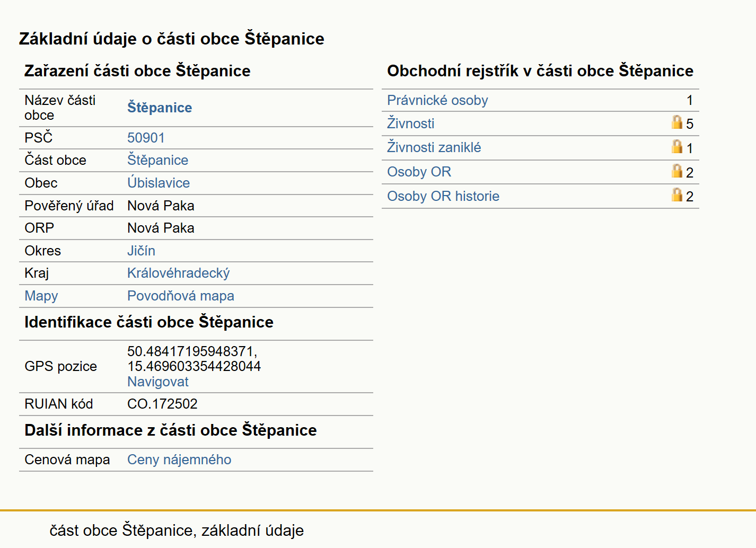Screen dimensions: 756x548
Task: Open the Živnosti link
Action: click(411, 123)
